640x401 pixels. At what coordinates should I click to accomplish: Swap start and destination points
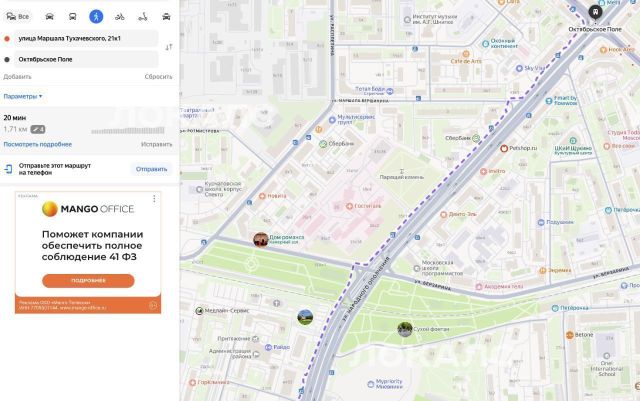168,47
